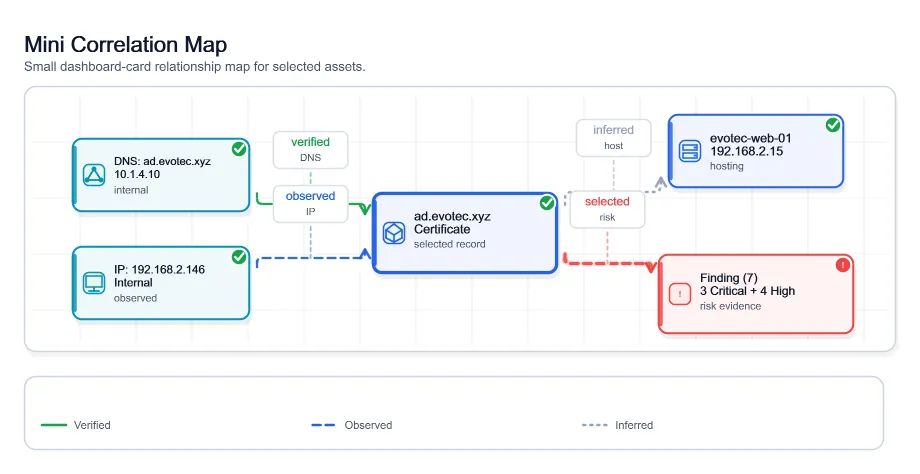Image resolution: width=920 pixels, height=474 pixels.
Task: Select the 'selected risk' edge label
Action: pos(607,209)
